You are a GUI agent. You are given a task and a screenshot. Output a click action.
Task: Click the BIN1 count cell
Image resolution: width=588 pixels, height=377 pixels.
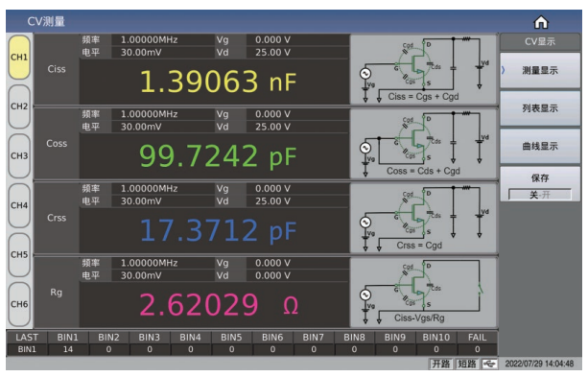[68, 349]
